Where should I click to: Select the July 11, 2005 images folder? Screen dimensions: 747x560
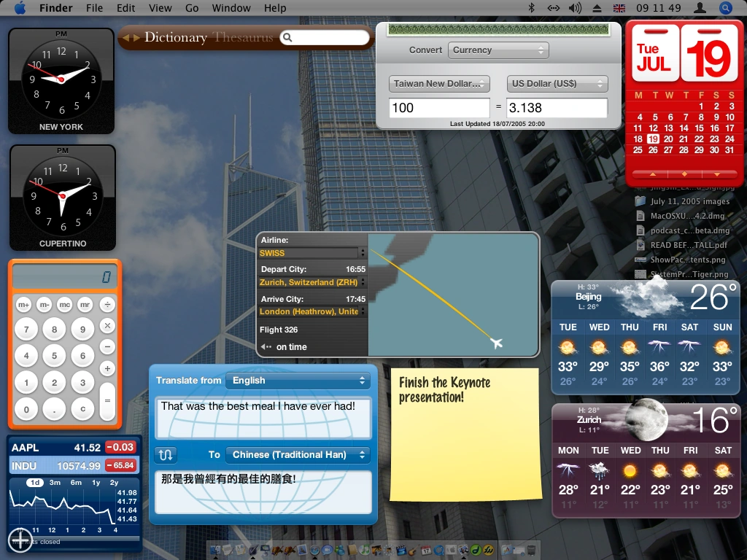click(683, 201)
